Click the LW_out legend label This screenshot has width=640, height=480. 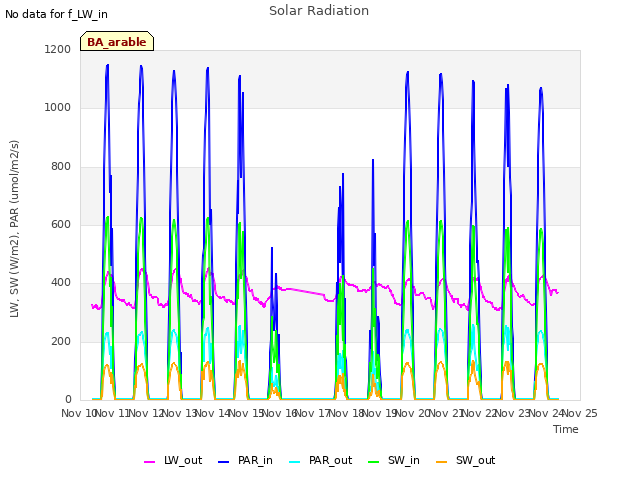point(183,460)
